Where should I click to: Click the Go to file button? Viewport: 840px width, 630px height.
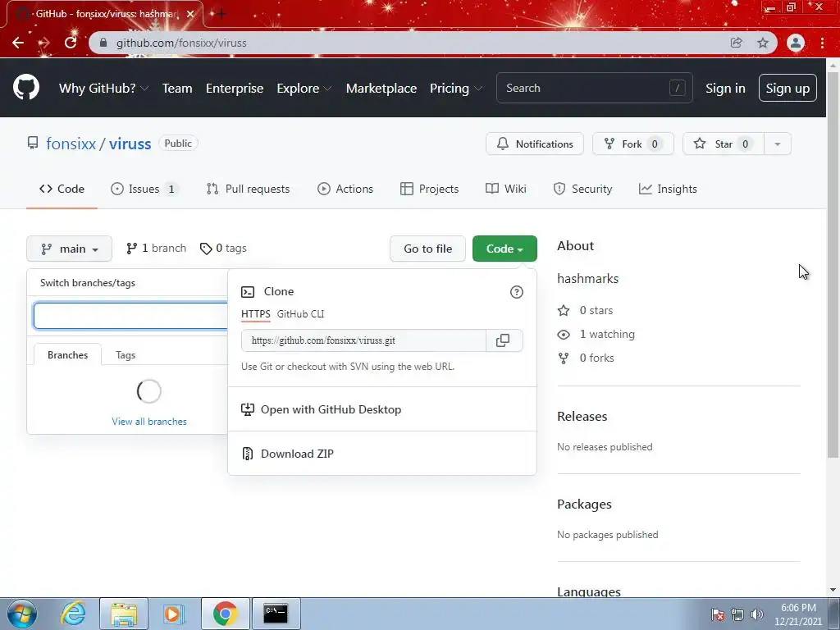[x=427, y=249]
